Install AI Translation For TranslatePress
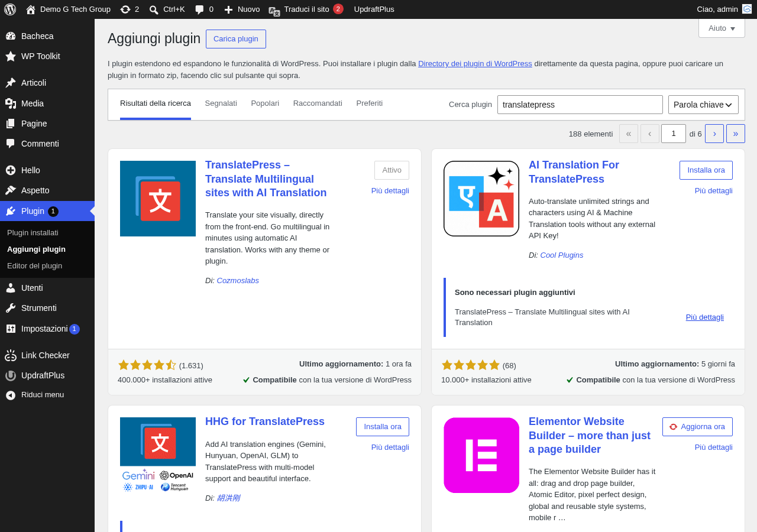 [x=706, y=170]
